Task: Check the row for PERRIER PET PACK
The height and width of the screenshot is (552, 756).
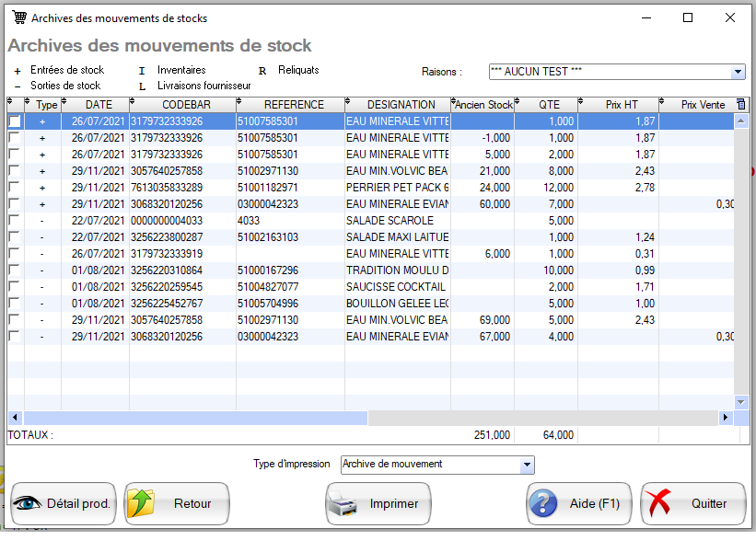Action: pyautogui.click(x=14, y=187)
